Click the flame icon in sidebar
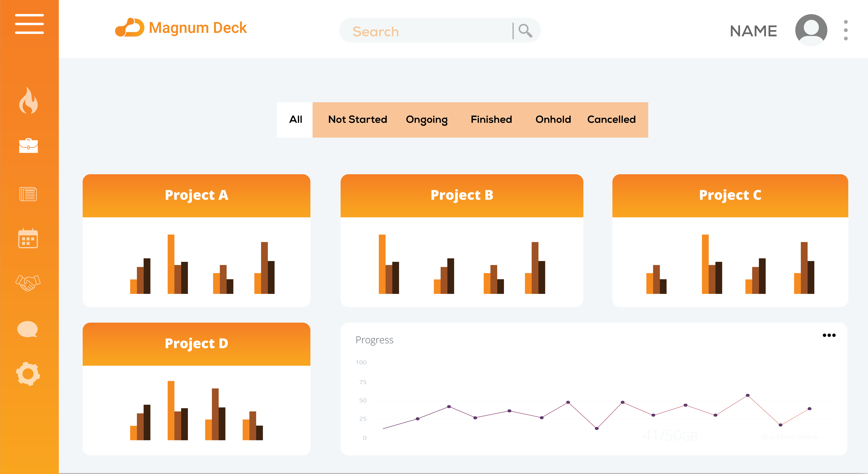Image resolution: width=868 pixels, height=474 pixels. [28, 100]
